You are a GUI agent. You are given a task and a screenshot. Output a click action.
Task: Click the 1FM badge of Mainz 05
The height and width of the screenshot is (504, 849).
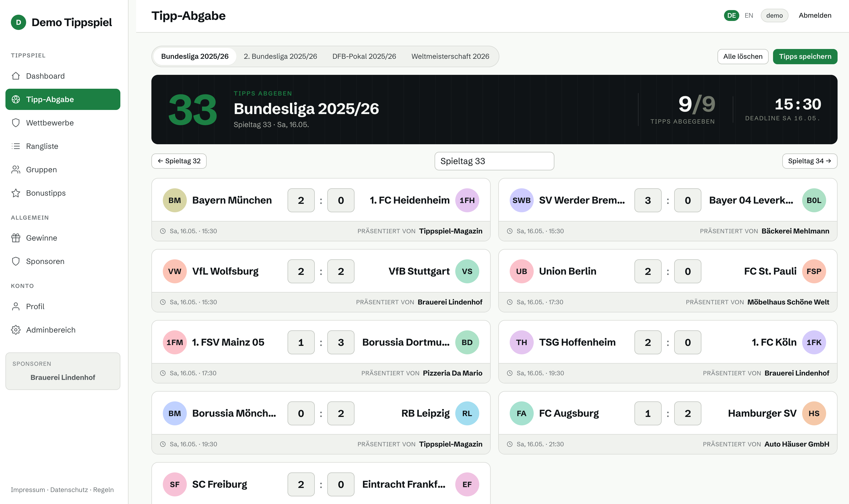click(x=175, y=342)
